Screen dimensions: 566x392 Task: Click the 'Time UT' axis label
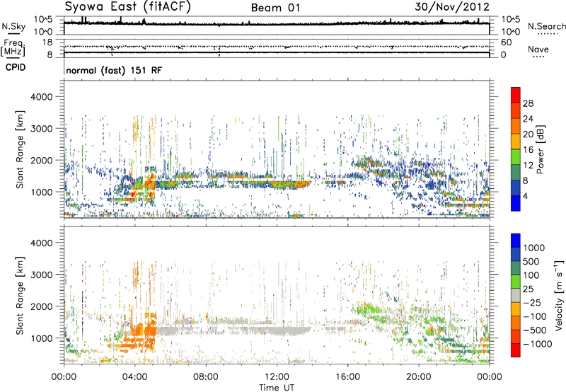pos(277,387)
